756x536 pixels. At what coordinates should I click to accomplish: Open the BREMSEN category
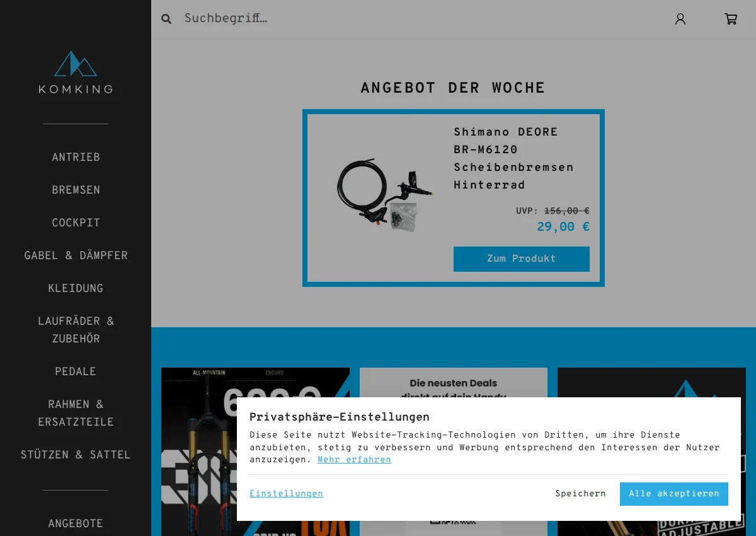76,190
